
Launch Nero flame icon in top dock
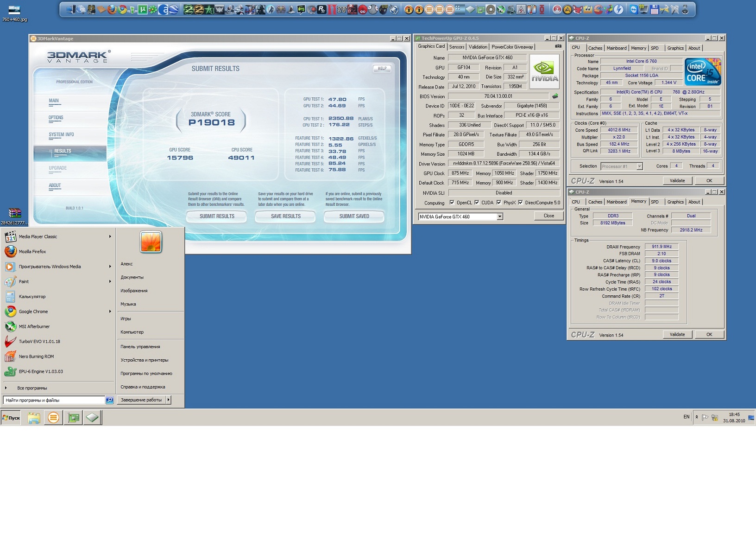tap(557, 9)
